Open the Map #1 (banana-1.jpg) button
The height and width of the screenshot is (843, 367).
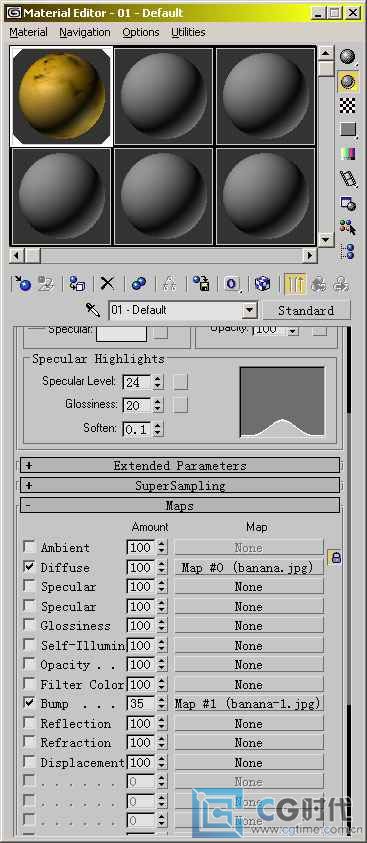coord(249,704)
